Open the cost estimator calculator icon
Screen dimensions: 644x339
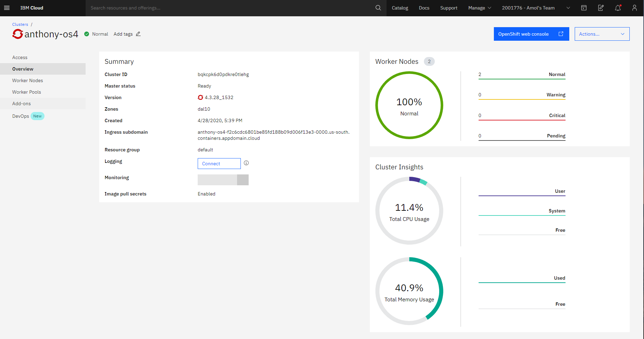point(584,8)
